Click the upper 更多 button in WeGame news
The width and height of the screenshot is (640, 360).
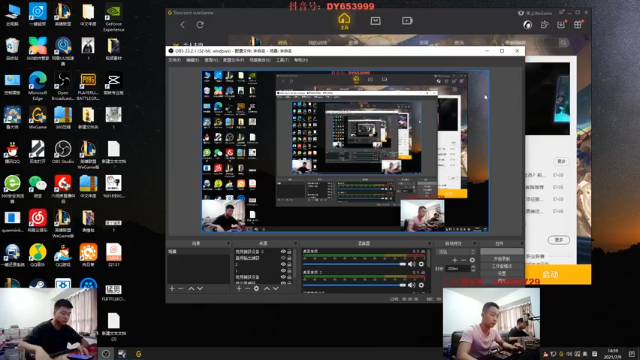561,161
